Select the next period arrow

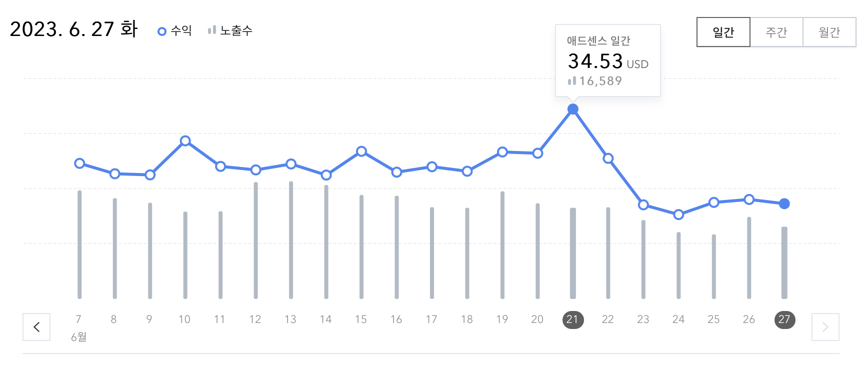point(826,327)
